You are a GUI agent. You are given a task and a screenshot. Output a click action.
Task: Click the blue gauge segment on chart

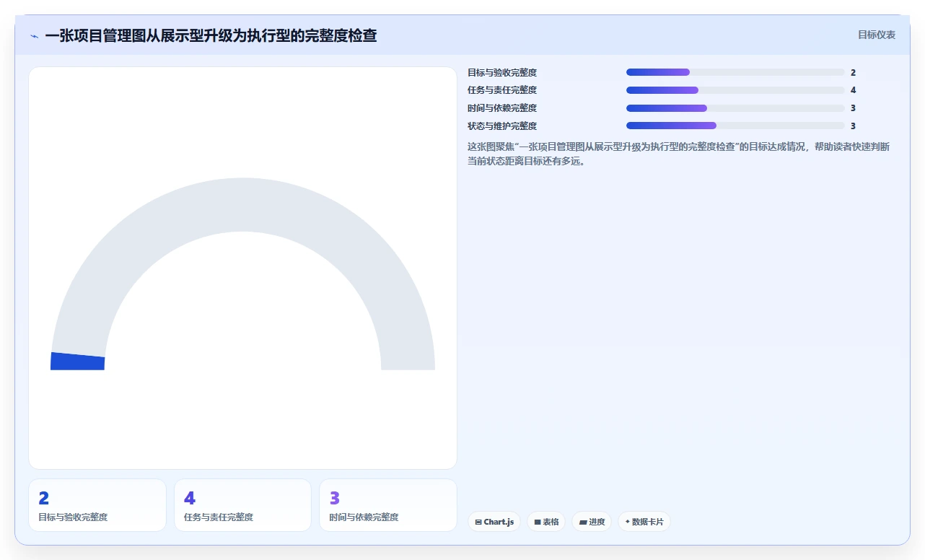(x=78, y=362)
